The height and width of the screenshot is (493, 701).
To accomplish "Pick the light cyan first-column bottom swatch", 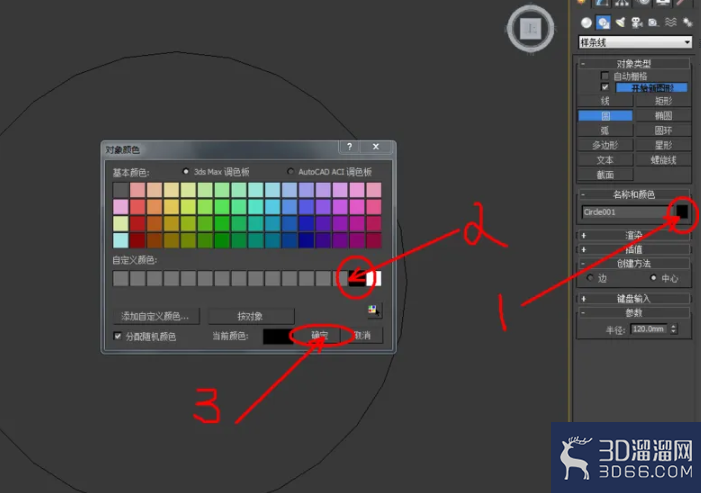I will pos(121,240).
